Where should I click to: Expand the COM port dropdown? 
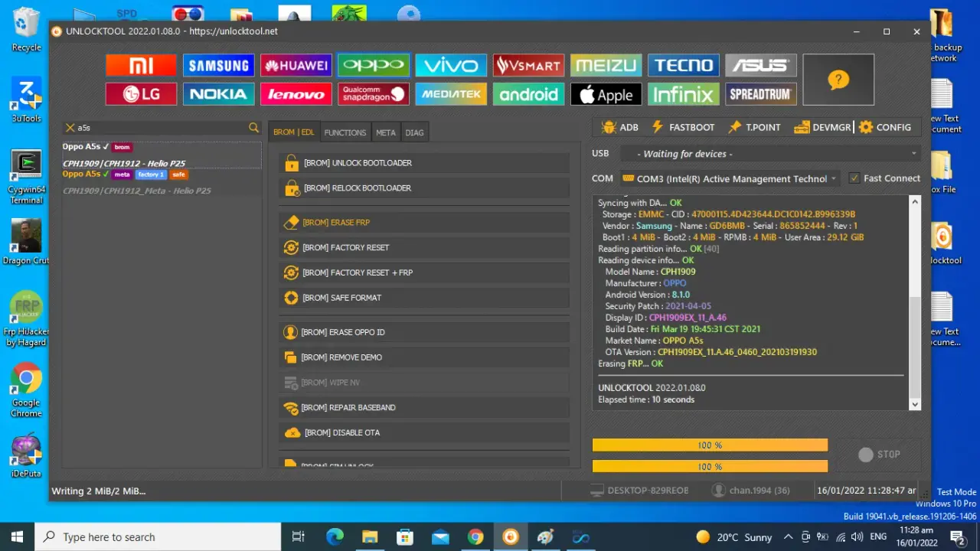click(833, 178)
